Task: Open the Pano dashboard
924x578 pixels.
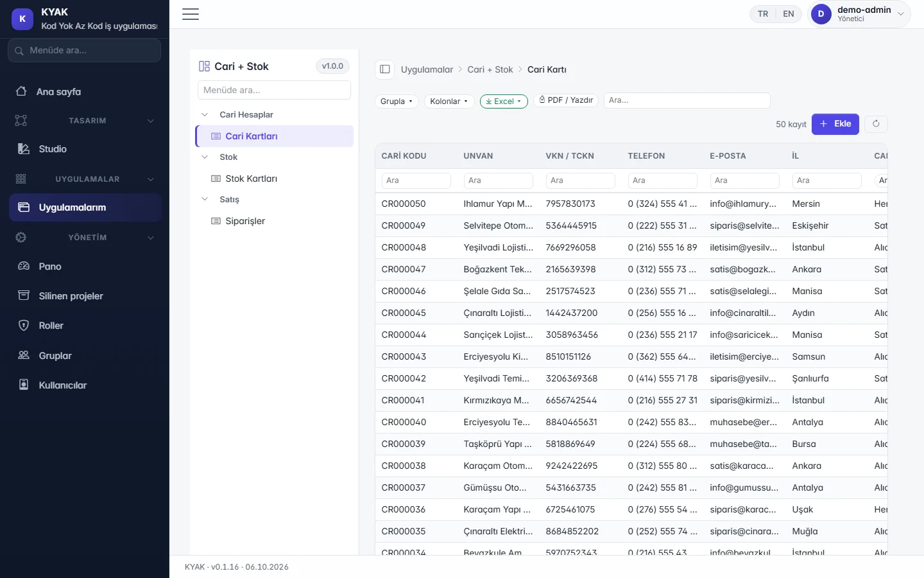Action: pyautogui.click(x=85, y=267)
